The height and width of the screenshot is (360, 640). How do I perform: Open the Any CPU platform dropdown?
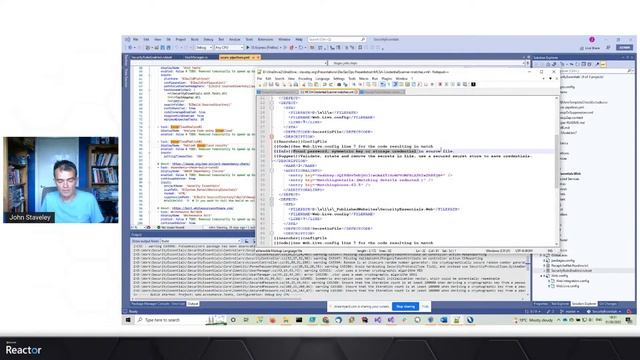coord(229,48)
